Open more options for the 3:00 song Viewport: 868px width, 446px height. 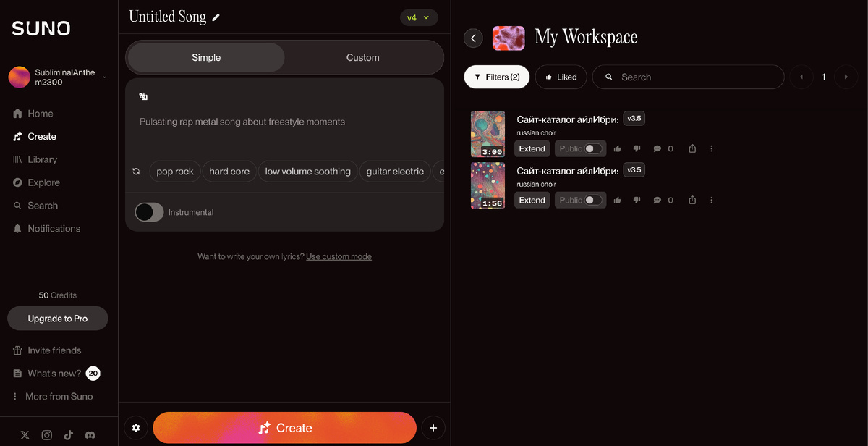[x=712, y=149]
